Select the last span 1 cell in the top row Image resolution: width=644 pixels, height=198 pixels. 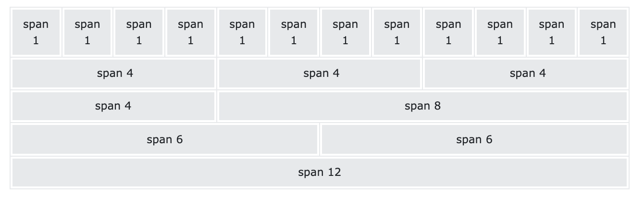click(603, 32)
